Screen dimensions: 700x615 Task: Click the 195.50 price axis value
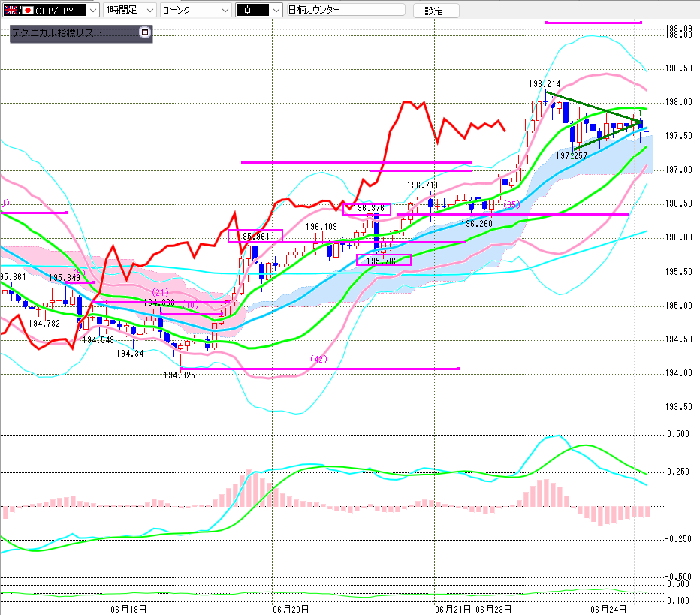tap(678, 272)
